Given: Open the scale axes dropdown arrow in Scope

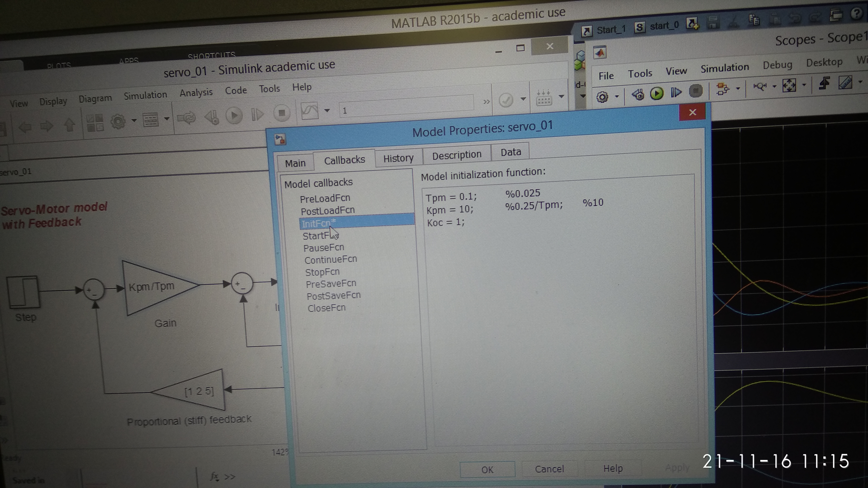Looking at the screenshot, I should pos(804,85).
